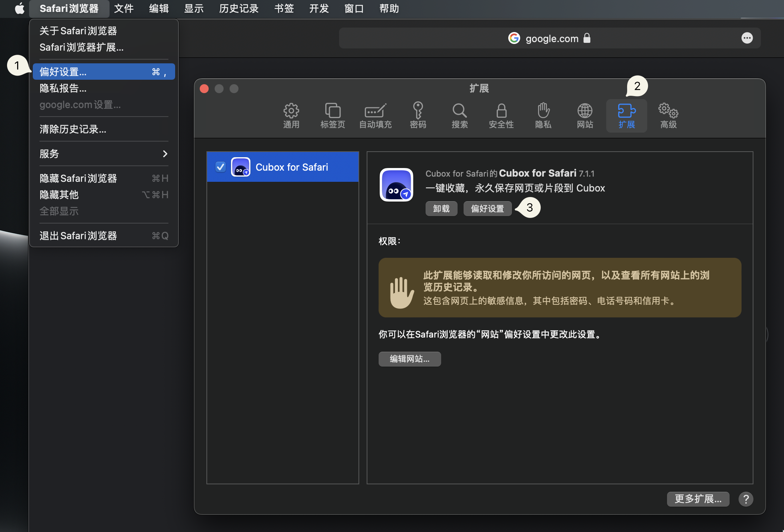Screen dimensions: 784x532
Task: Open the Apple menu
Action: click(19, 9)
